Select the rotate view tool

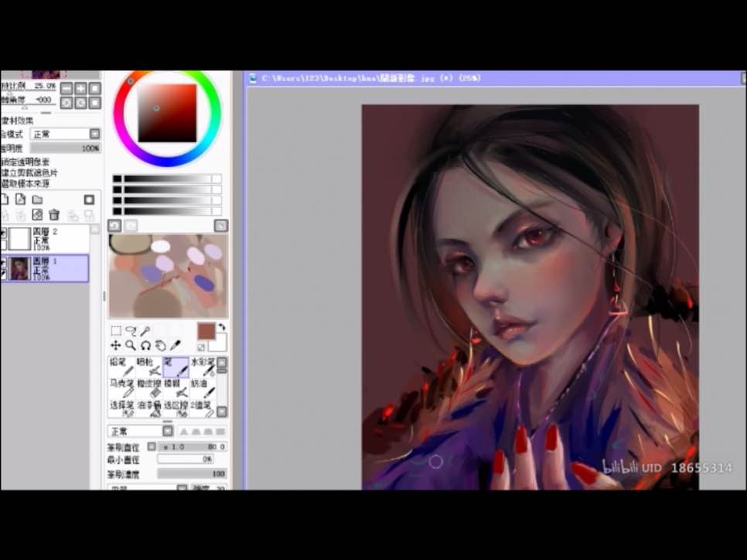pos(145,345)
